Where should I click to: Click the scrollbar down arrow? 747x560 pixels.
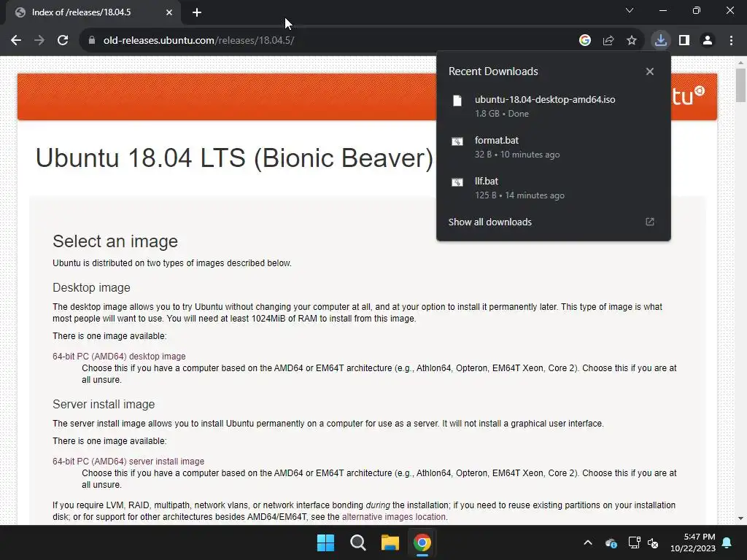tap(740, 518)
